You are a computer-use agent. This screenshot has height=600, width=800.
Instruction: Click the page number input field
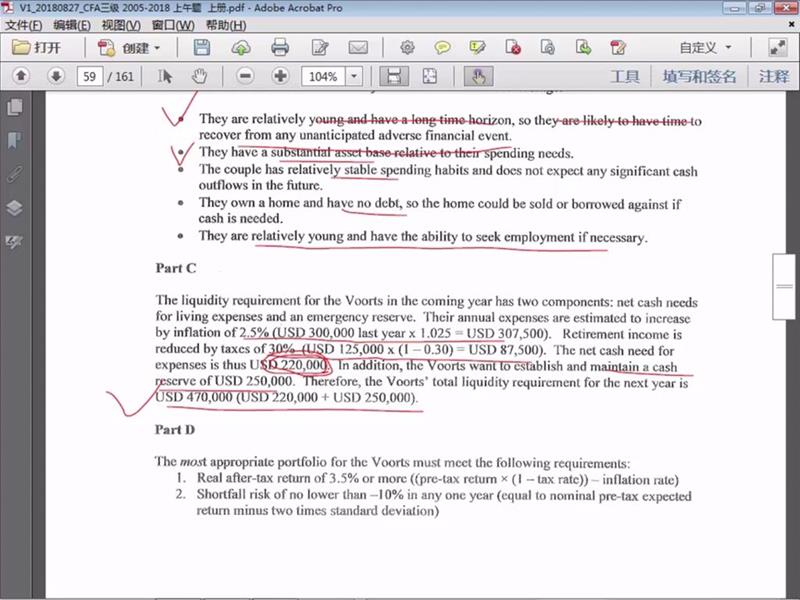[90, 76]
